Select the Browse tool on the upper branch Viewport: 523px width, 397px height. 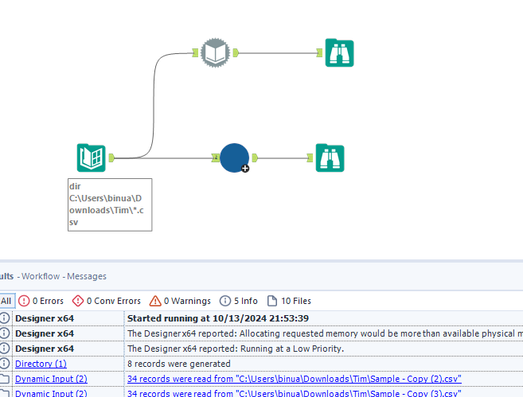point(340,53)
